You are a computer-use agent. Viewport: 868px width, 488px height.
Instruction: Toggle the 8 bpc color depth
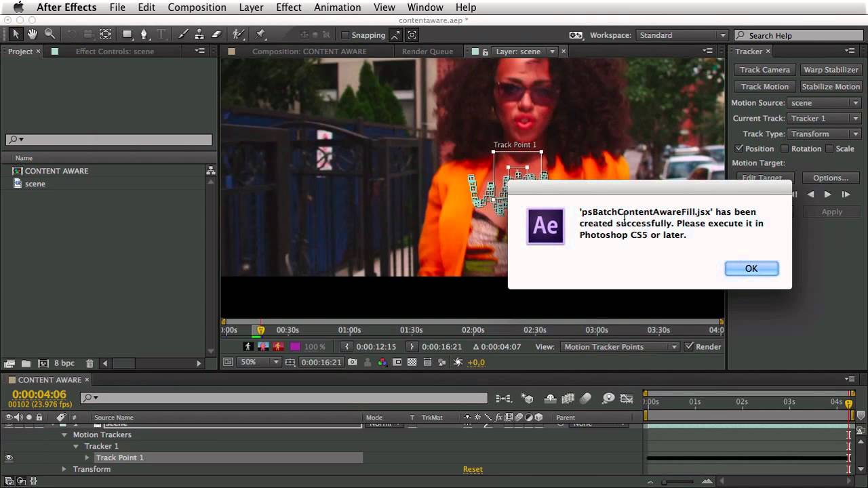coord(64,363)
